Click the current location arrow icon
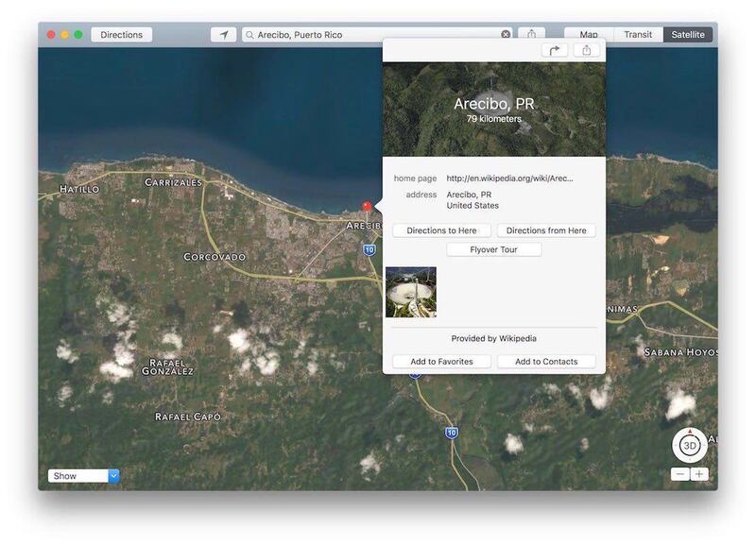The width and height of the screenshot is (756, 545). coord(223,35)
